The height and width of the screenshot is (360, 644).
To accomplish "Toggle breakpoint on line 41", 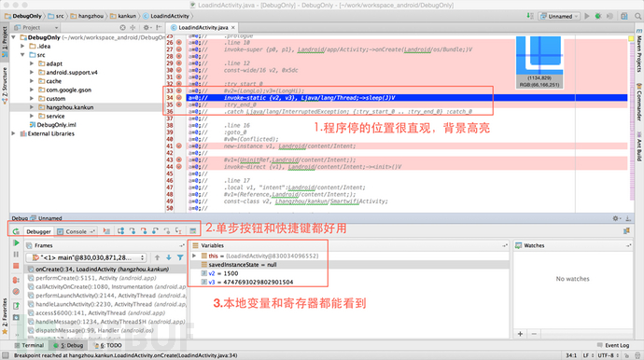I will [179, 145].
